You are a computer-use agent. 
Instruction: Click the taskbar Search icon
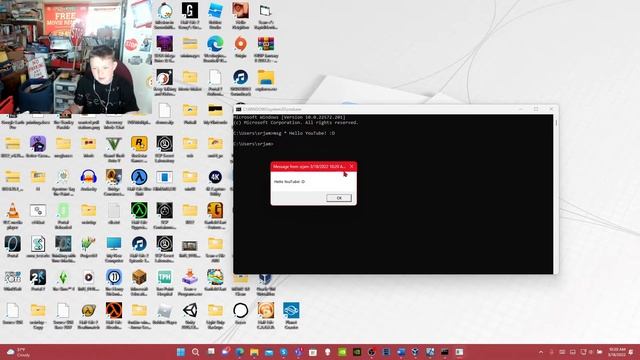pyautogui.click(x=196, y=352)
